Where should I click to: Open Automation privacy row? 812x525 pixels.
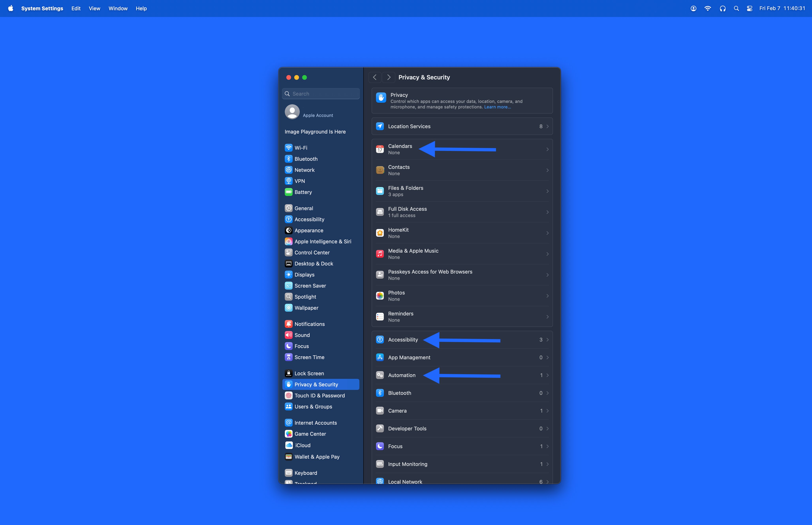point(462,375)
